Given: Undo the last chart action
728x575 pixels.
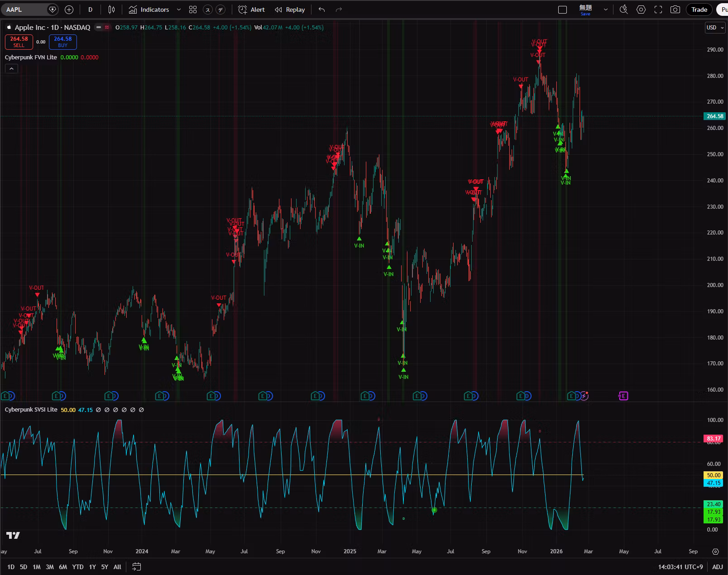Looking at the screenshot, I should [322, 10].
